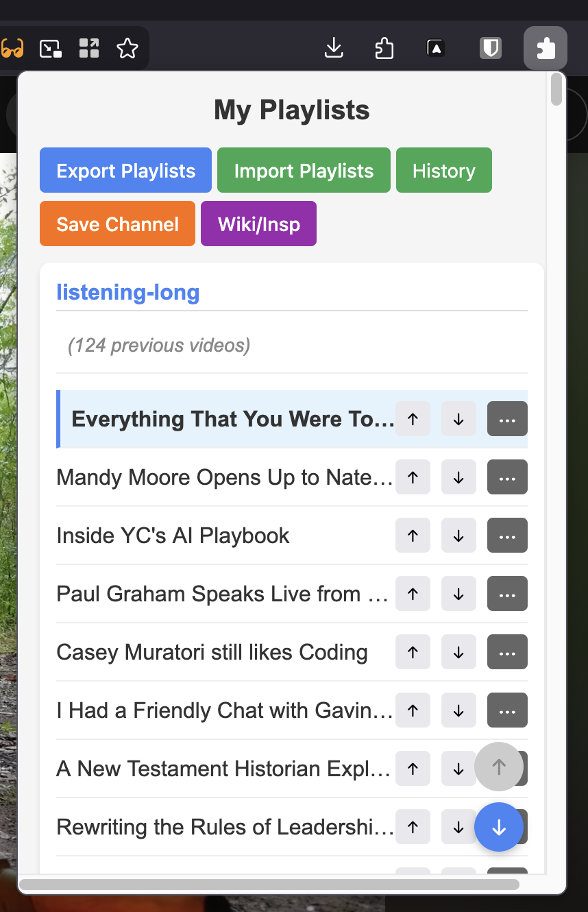
Task: Open the browser downloads icon
Action: [334, 48]
